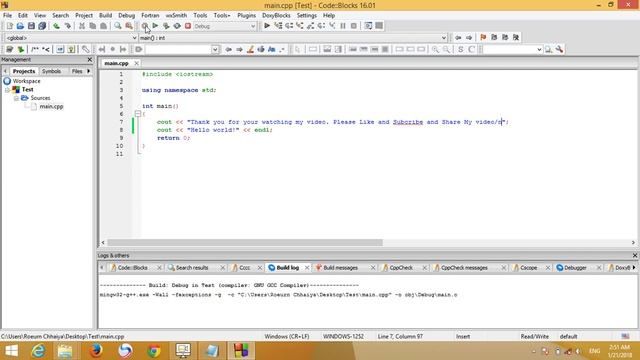
Task: Click the Copy icon in the toolbar
Action: click(93, 26)
